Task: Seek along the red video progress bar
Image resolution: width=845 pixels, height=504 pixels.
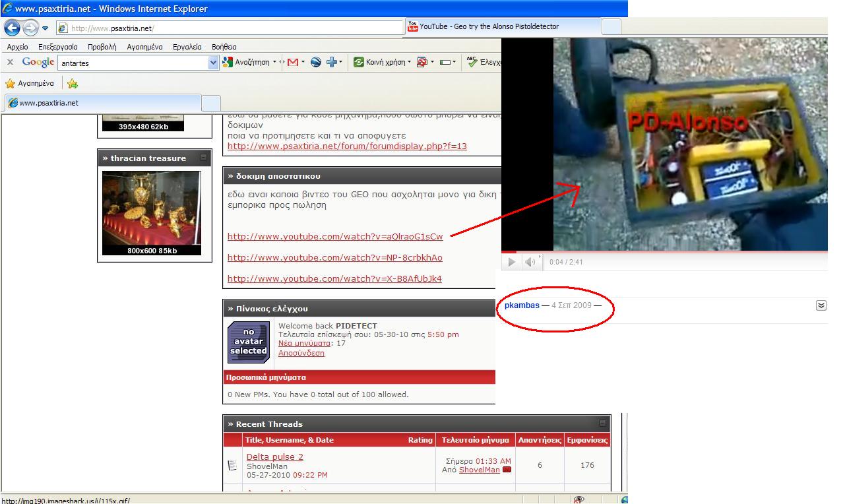Action: tap(664, 251)
